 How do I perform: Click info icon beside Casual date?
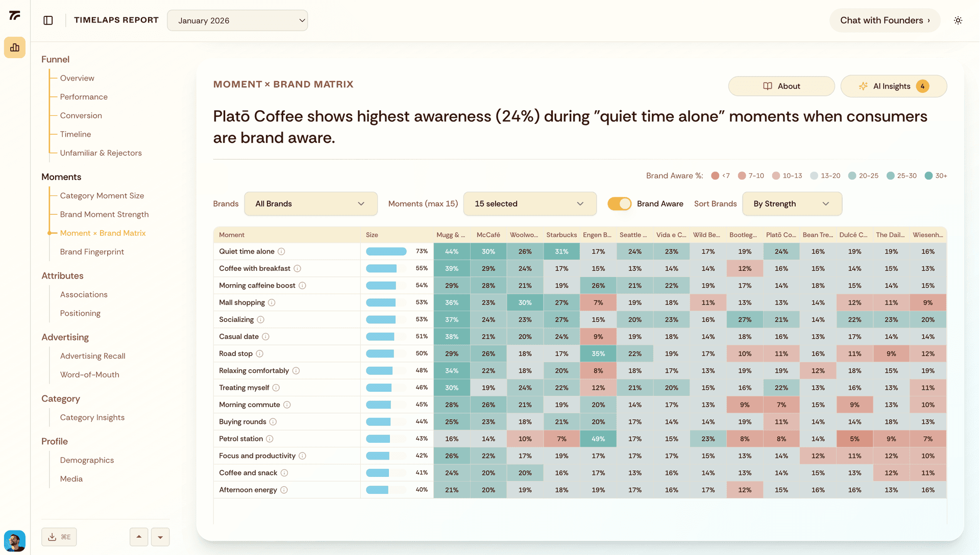click(265, 337)
